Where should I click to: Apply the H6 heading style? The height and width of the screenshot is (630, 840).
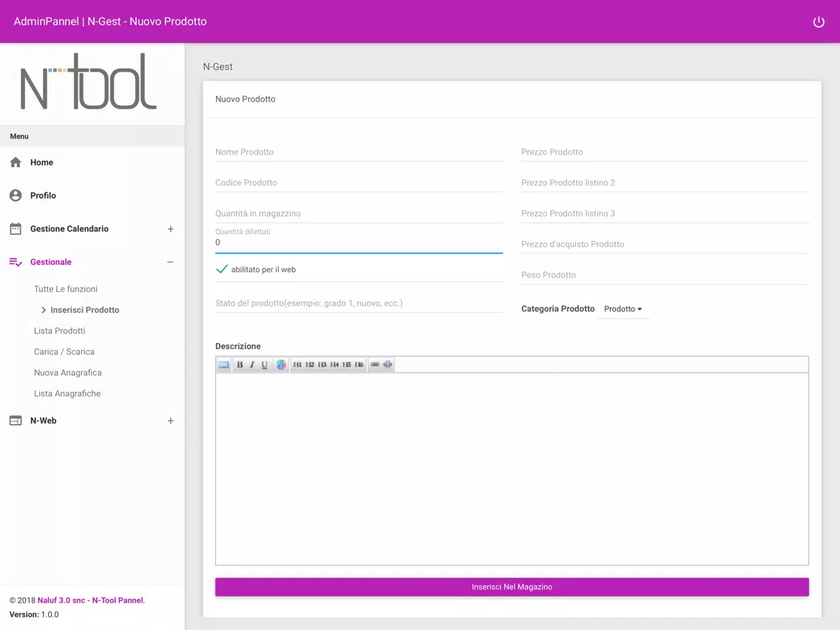359,365
